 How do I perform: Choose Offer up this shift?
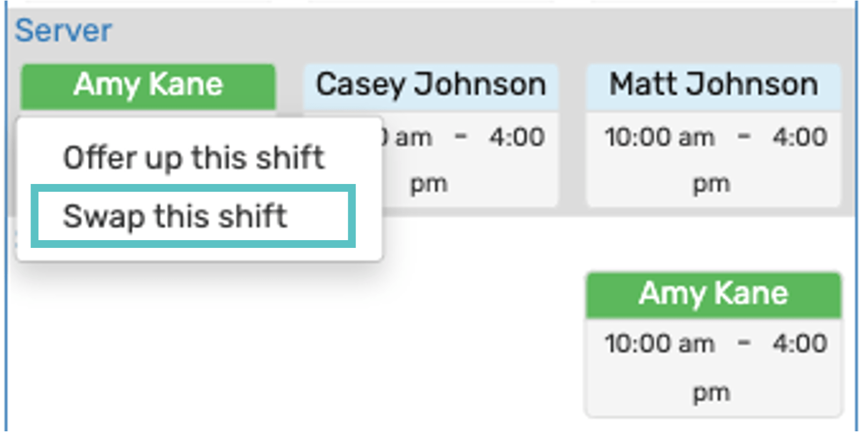tap(193, 158)
